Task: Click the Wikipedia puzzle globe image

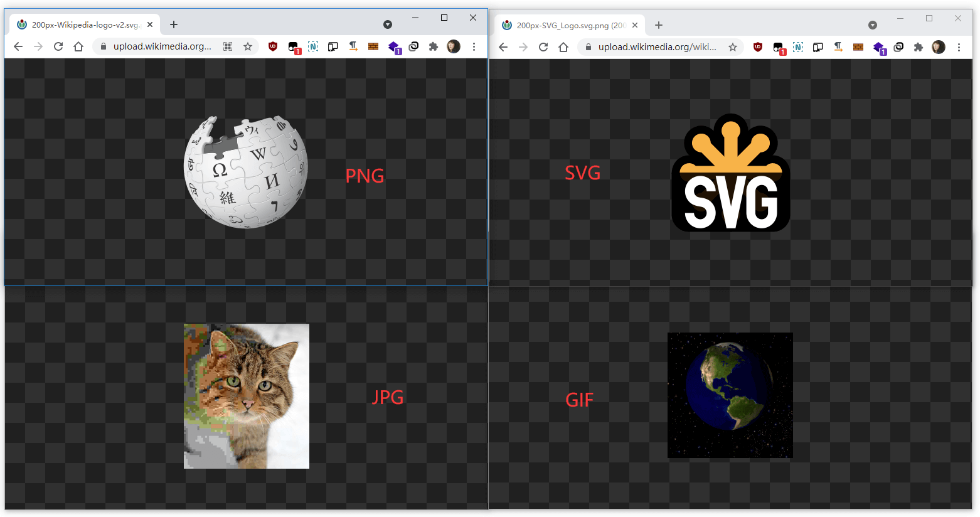Action: coord(246,172)
